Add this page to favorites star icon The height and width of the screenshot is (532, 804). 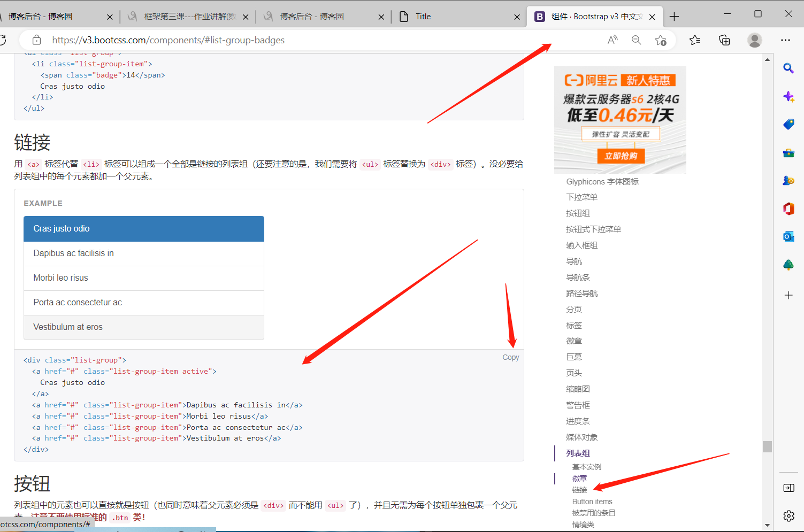pyautogui.click(x=661, y=40)
